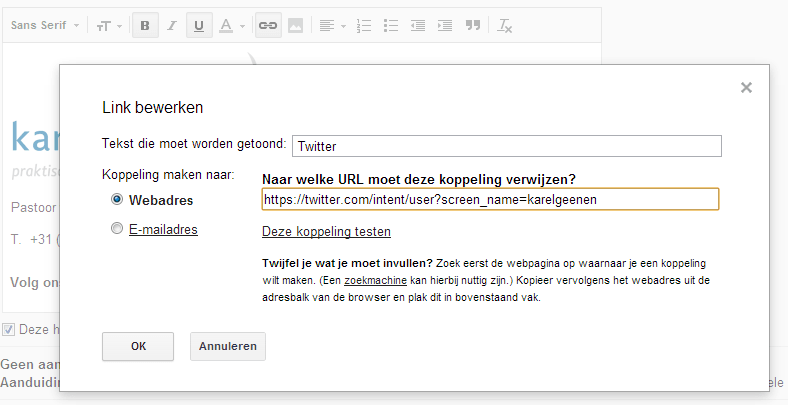Open the Sans Serif font dropdown
Image resolution: width=788 pixels, height=405 pixels.
(x=45, y=25)
